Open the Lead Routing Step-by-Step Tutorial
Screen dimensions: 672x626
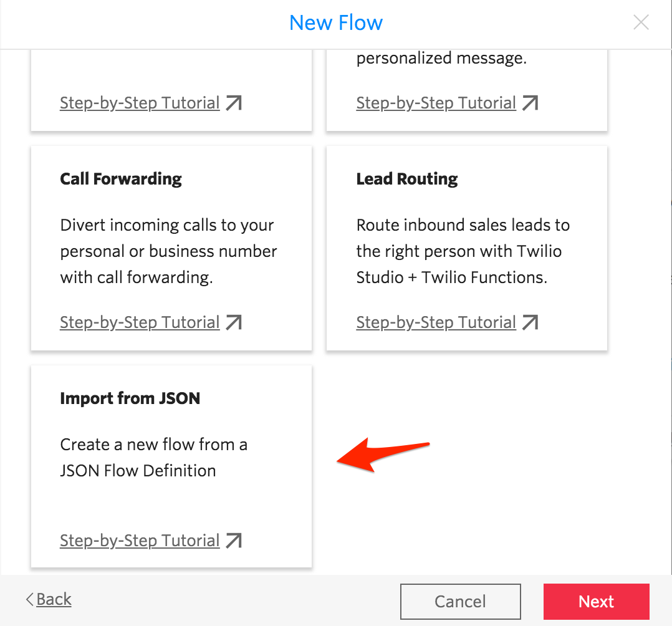point(436,322)
